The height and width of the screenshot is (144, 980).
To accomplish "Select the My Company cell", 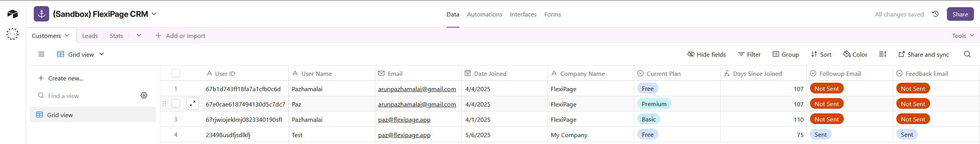I will click(x=591, y=134).
